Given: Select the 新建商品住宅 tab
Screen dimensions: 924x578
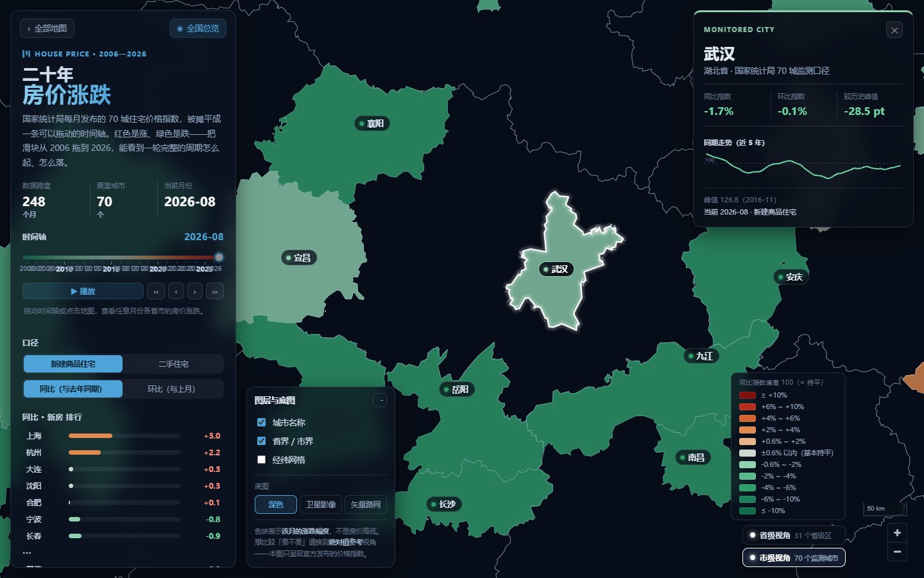Looking at the screenshot, I should click(x=73, y=364).
